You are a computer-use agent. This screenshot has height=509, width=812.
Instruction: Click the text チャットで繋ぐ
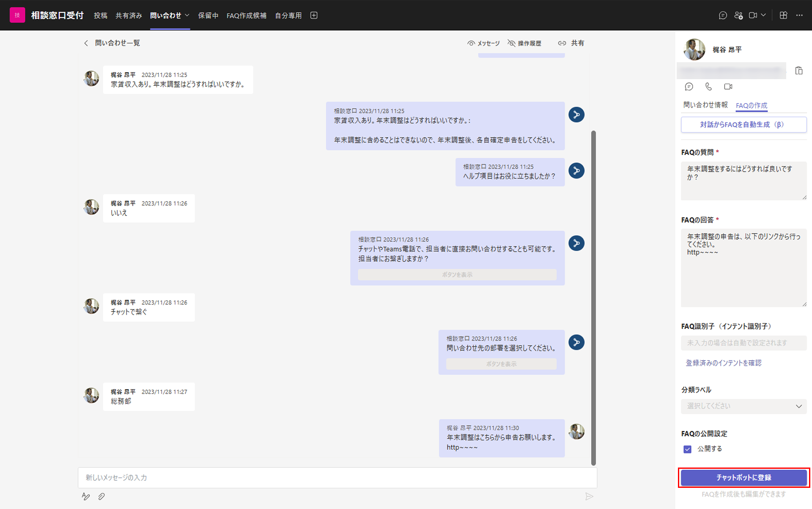[x=129, y=312]
